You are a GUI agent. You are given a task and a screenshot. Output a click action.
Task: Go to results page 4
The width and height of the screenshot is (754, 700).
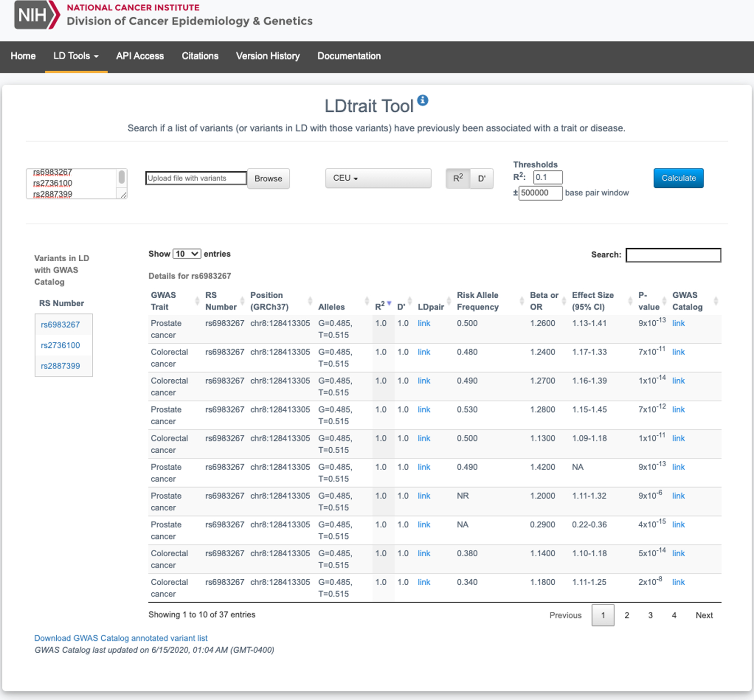pyautogui.click(x=674, y=615)
